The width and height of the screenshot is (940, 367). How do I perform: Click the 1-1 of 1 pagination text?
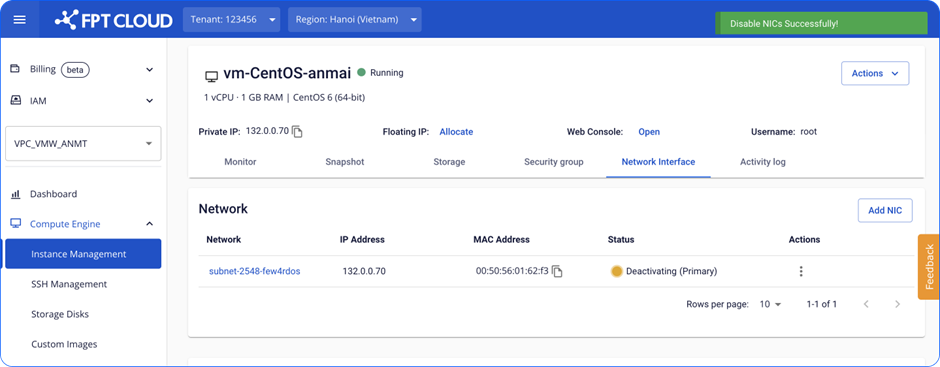(822, 304)
